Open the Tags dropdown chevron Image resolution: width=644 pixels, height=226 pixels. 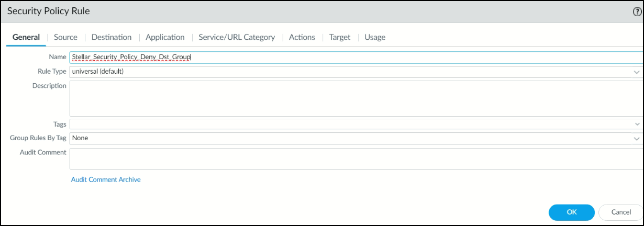click(637, 125)
